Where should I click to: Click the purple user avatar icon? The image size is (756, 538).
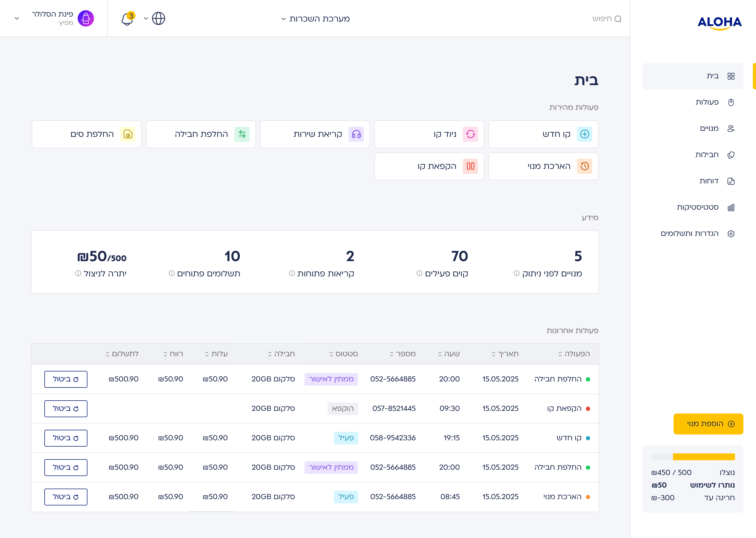(x=86, y=19)
